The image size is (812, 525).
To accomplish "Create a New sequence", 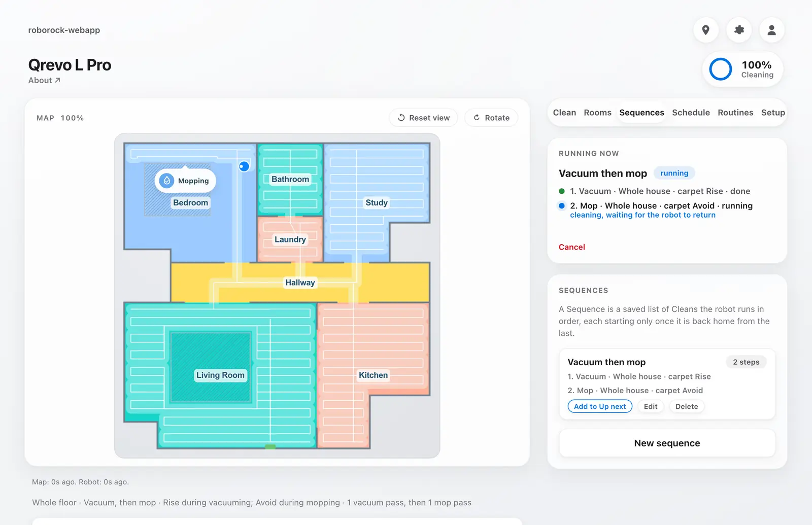I will coord(667,443).
